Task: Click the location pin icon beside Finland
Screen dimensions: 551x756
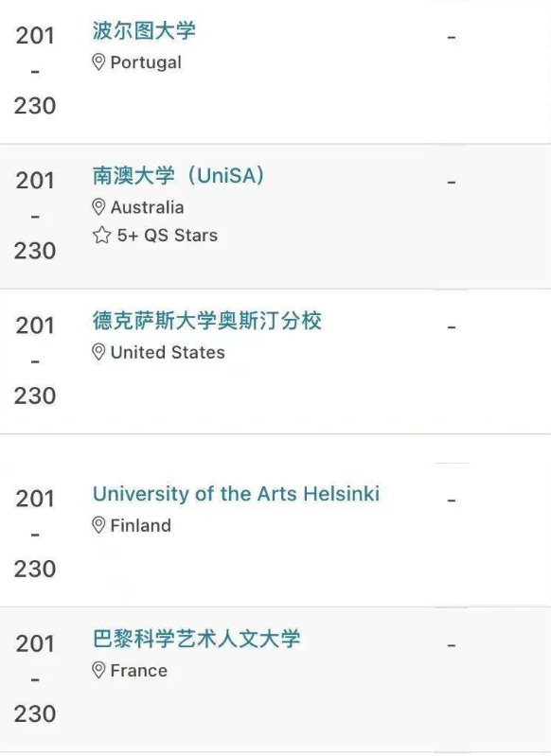Action: point(98,525)
